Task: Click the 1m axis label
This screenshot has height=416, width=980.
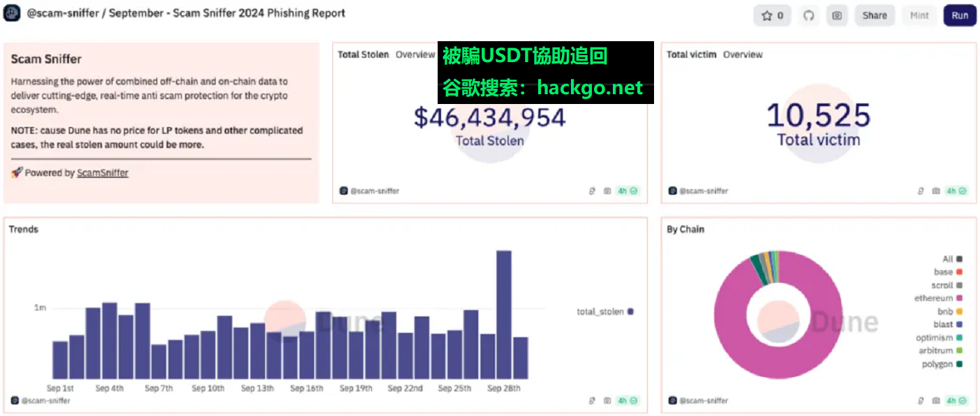Action: tap(40, 307)
